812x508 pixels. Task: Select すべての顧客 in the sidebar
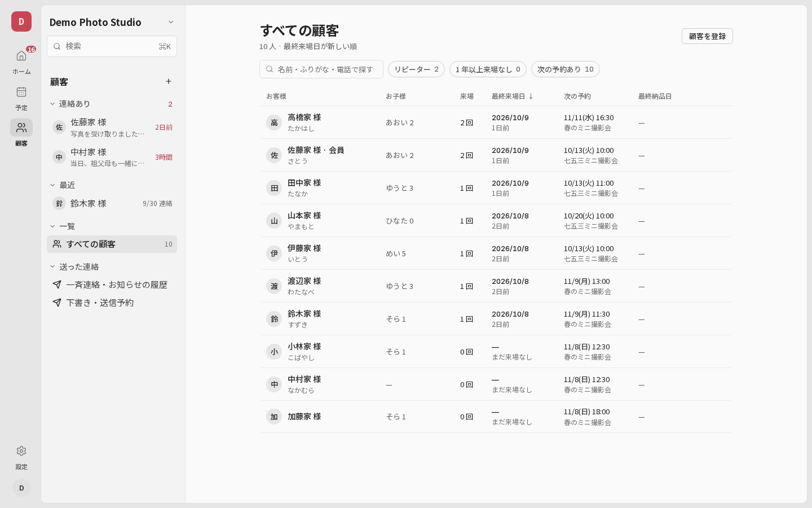pos(112,244)
